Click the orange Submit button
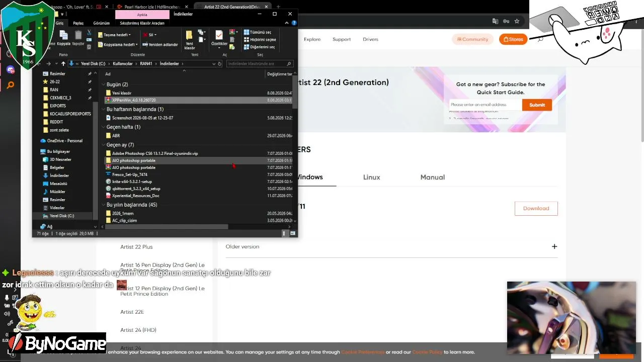This screenshot has height=362, width=644. point(537,105)
